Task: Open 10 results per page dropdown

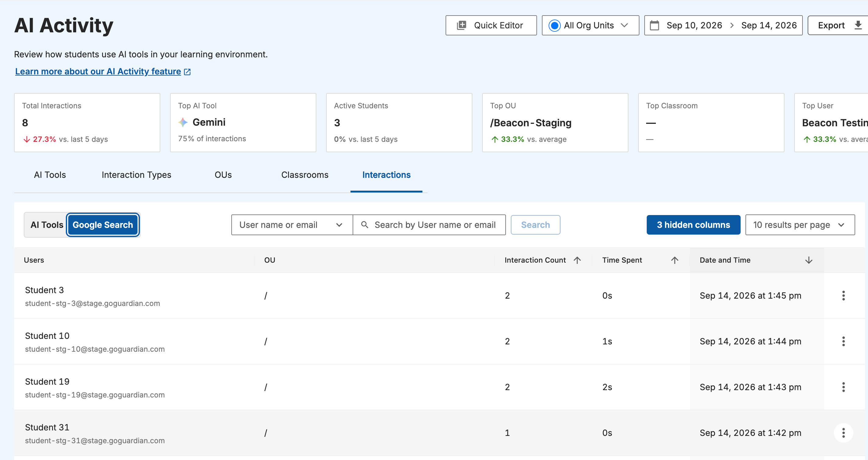Action: [x=800, y=225]
